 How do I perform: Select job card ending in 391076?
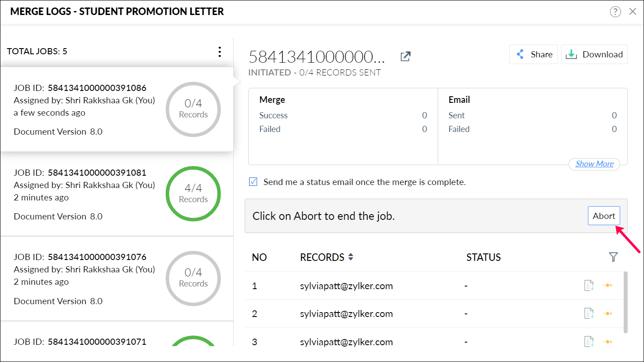pyautogui.click(x=117, y=279)
